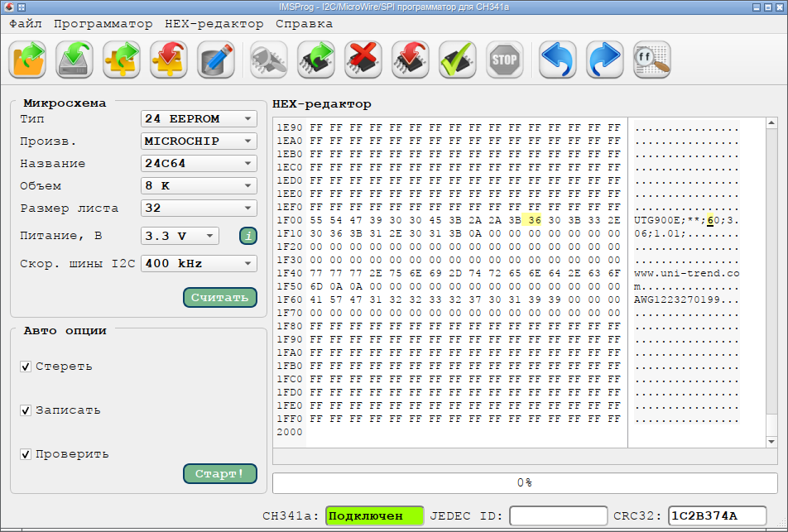The width and height of the screenshot is (788, 532).
Task: Toggle the Стереть checkbox
Action: point(26,367)
